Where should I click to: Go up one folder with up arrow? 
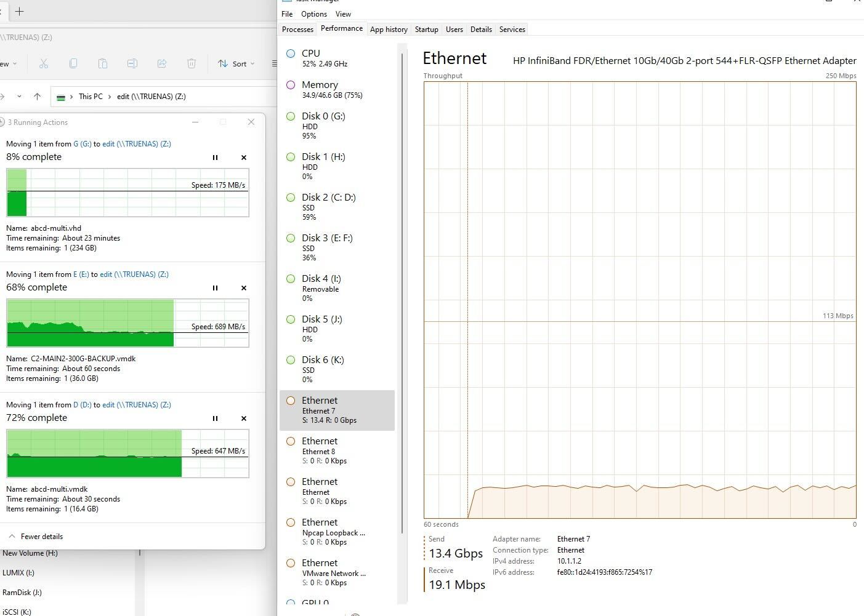pos(37,97)
